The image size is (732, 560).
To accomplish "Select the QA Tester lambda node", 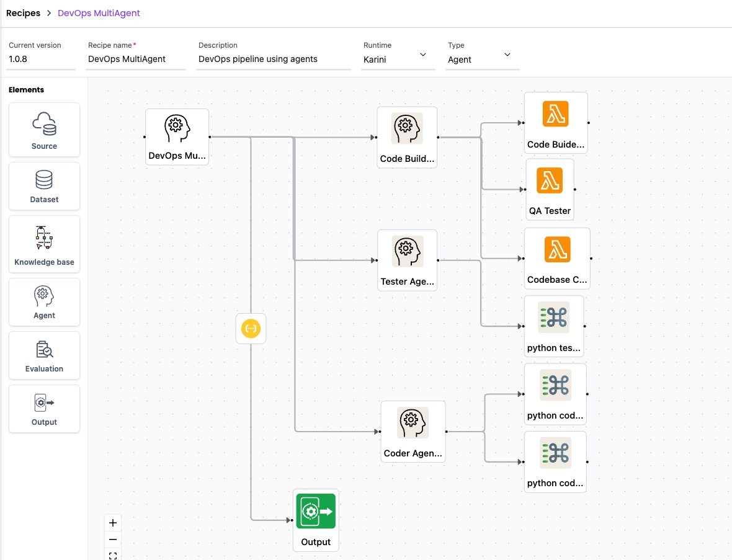I will 550,189.
